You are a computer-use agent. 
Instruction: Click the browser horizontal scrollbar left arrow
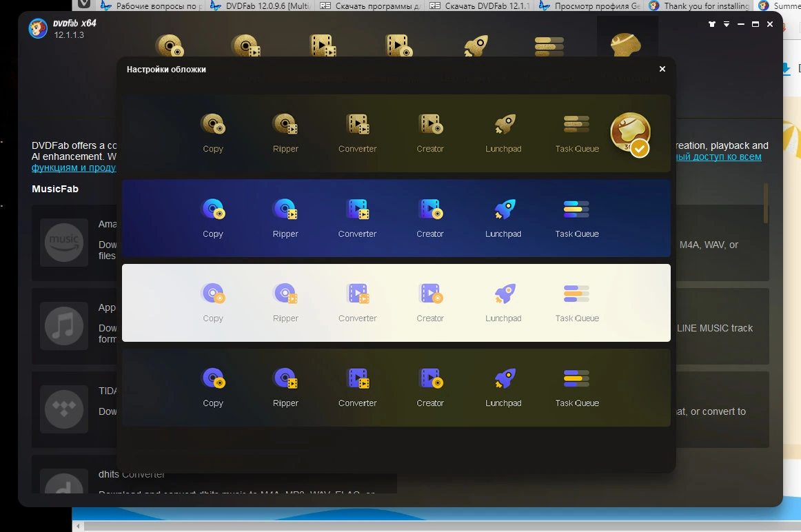point(78,526)
